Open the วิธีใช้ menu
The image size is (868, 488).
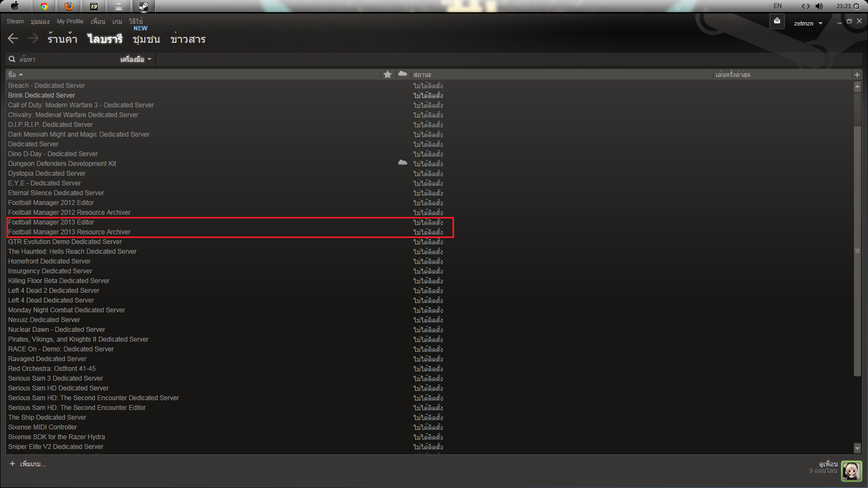pos(136,21)
